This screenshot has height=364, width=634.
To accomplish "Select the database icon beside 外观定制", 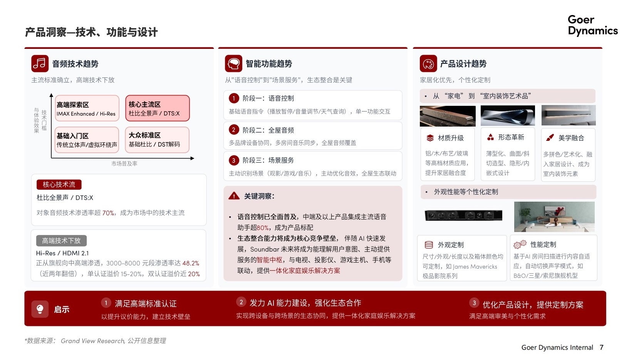I will pyautogui.click(x=429, y=245).
